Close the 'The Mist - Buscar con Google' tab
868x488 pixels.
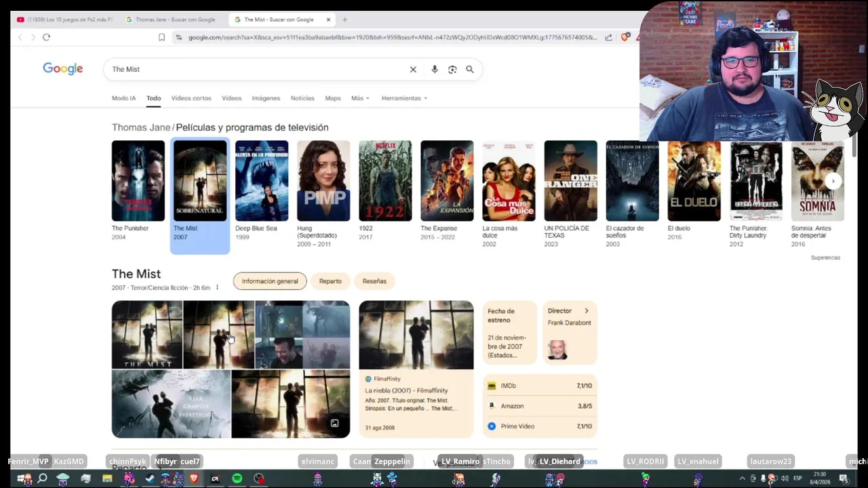pyautogui.click(x=328, y=20)
